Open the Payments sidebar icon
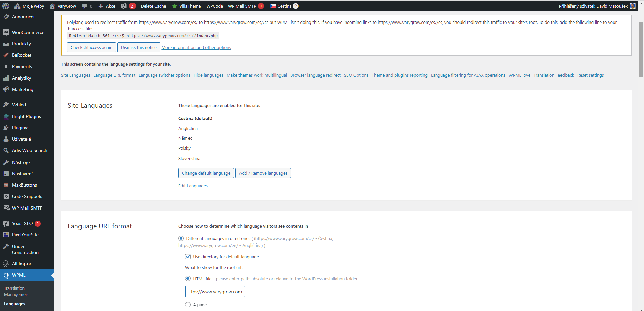The image size is (644, 311). 6,66
